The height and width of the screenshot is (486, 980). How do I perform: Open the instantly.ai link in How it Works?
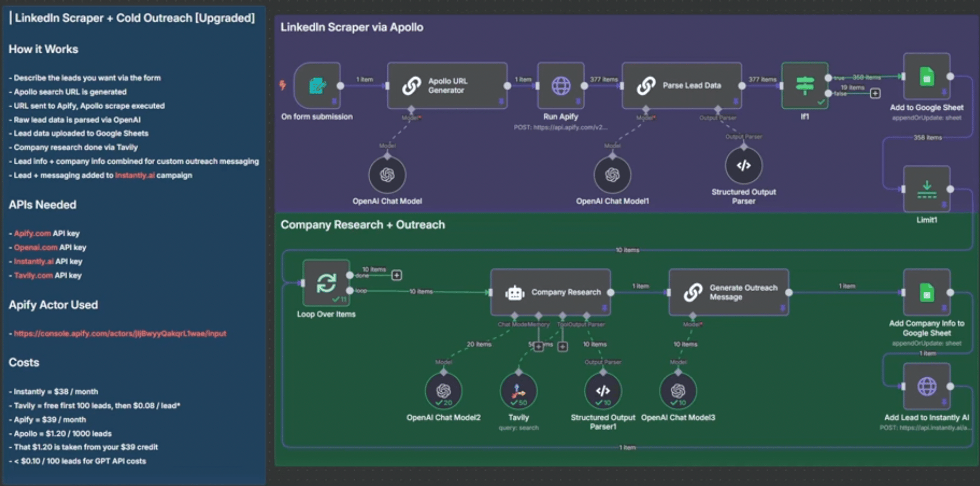(x=135, y=175)
